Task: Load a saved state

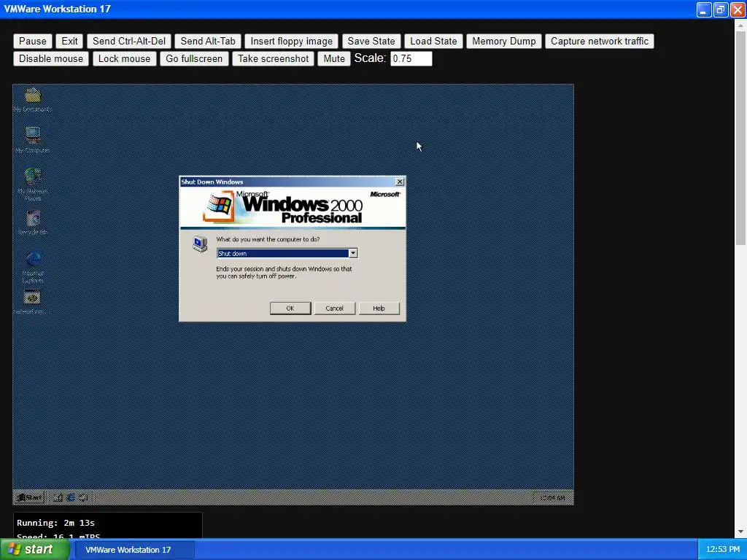Action: (433, 41)
